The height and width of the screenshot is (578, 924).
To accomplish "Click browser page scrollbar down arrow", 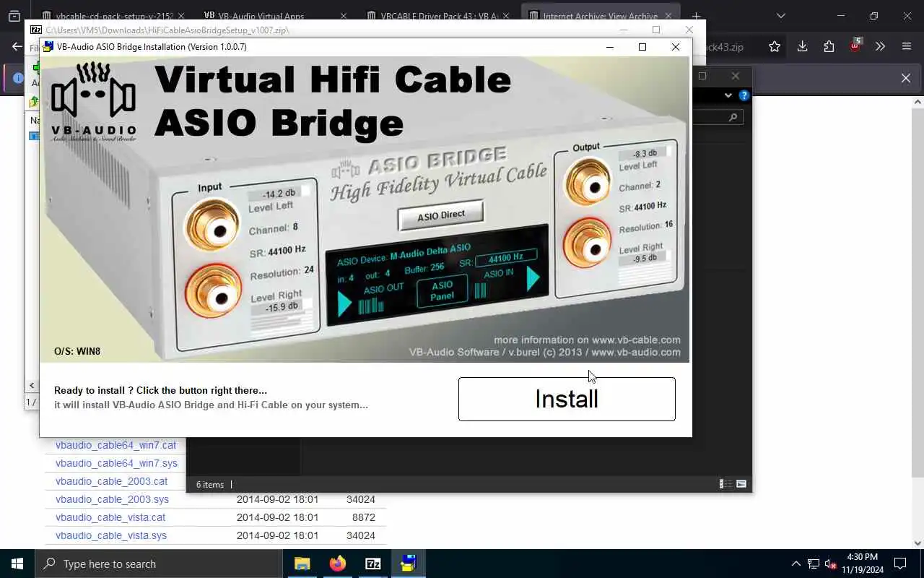I will [x=918, y=543].
